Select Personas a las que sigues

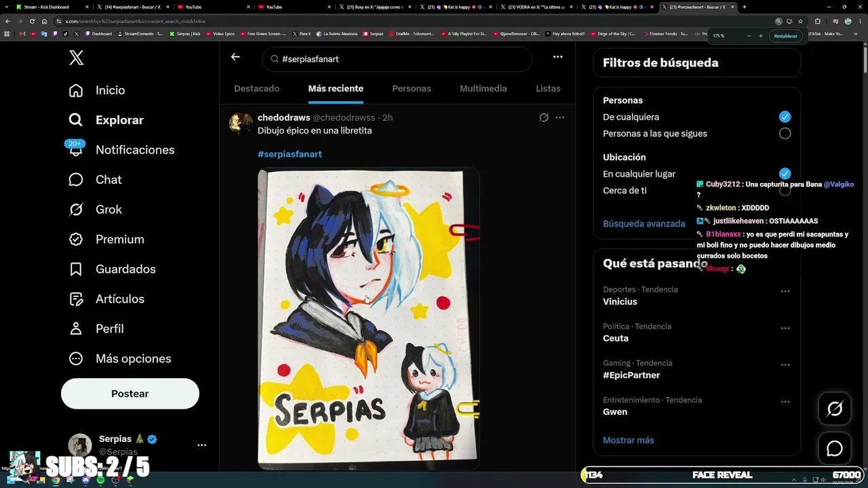[x=785, y=134]
